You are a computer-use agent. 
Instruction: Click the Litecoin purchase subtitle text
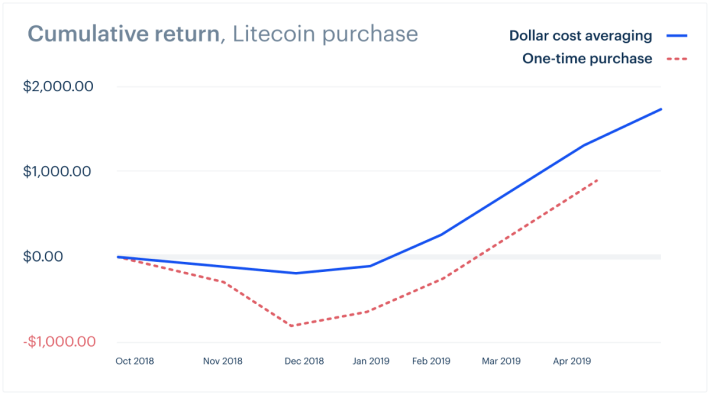pos(325,34)
